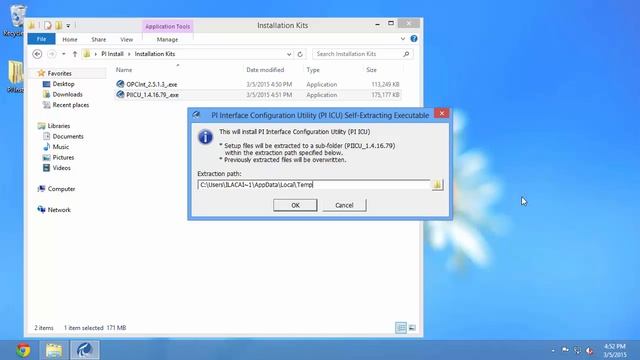Cancel the self-extracting executable dialog
The width and height of the screenshot is (640, 360).
tap(344, 205)
